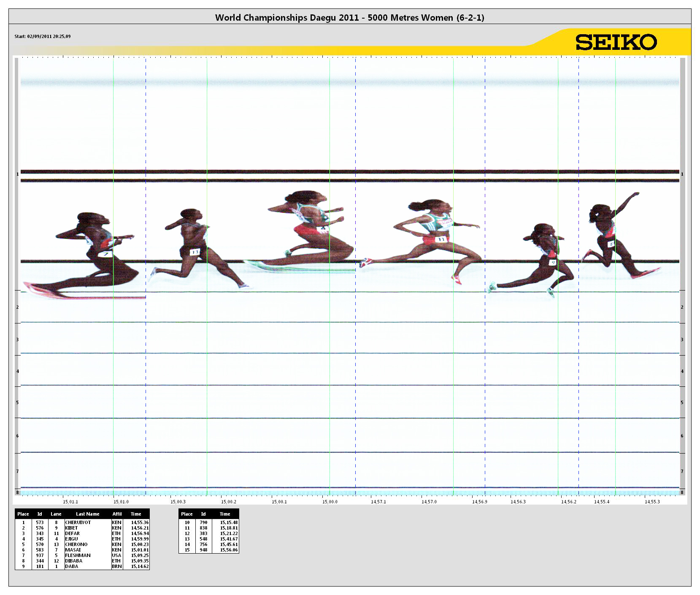The height and width of the screenshot is (595, 700).
Task: Click bib number 8 on the leading runner
Action: pyautogui.click(x=611, y=244)
